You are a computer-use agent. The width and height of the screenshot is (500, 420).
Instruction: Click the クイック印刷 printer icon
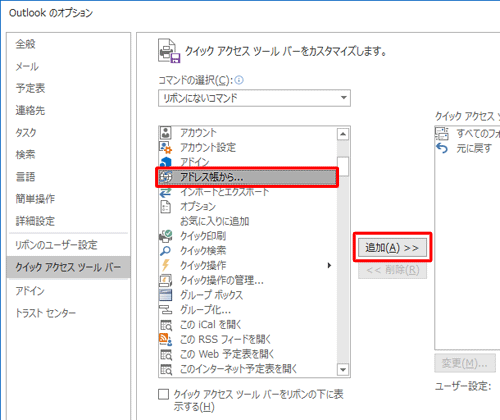tap(166, 236)
